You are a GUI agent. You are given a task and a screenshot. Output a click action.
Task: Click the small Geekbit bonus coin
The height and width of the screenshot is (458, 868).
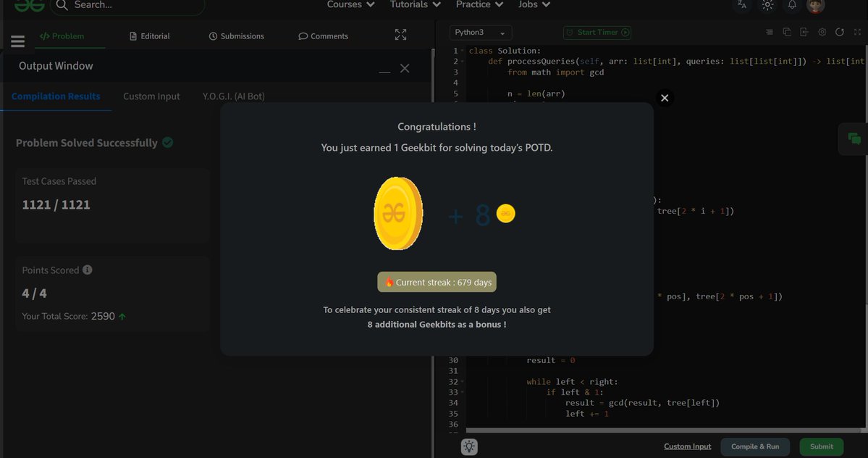click(505, 213)
